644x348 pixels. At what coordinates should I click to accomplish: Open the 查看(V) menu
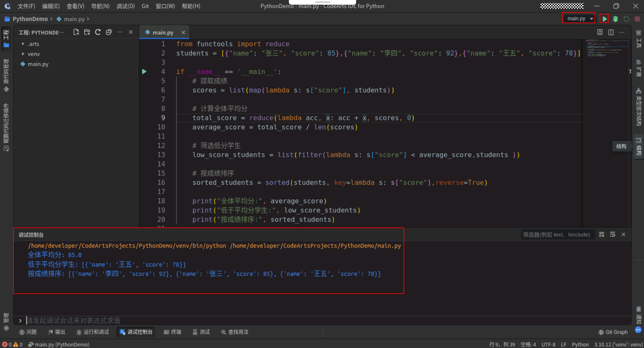75,6
